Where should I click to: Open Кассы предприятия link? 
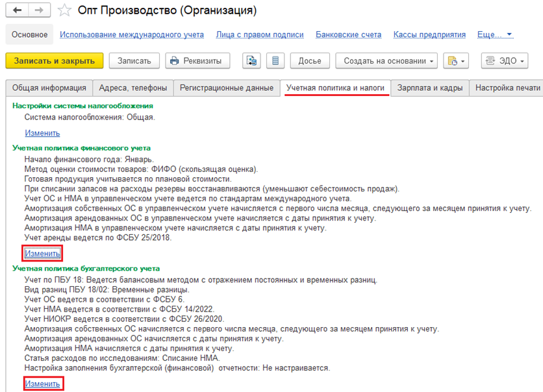(429, 34)
